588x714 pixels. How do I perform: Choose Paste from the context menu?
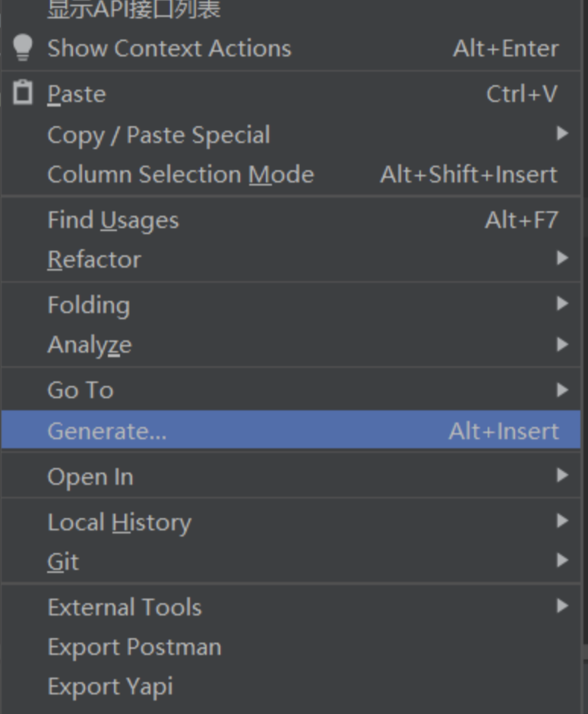click(291, 93)
